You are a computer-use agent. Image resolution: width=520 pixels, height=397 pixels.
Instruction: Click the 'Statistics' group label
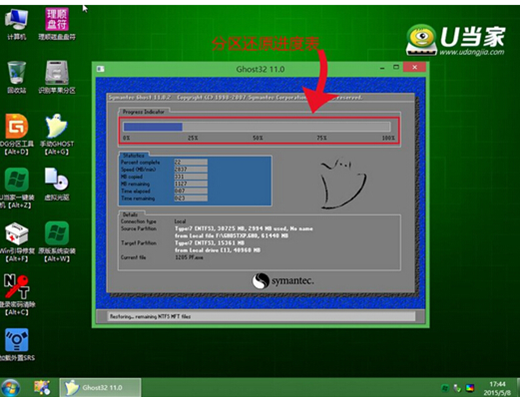click(x=134, y=155)
